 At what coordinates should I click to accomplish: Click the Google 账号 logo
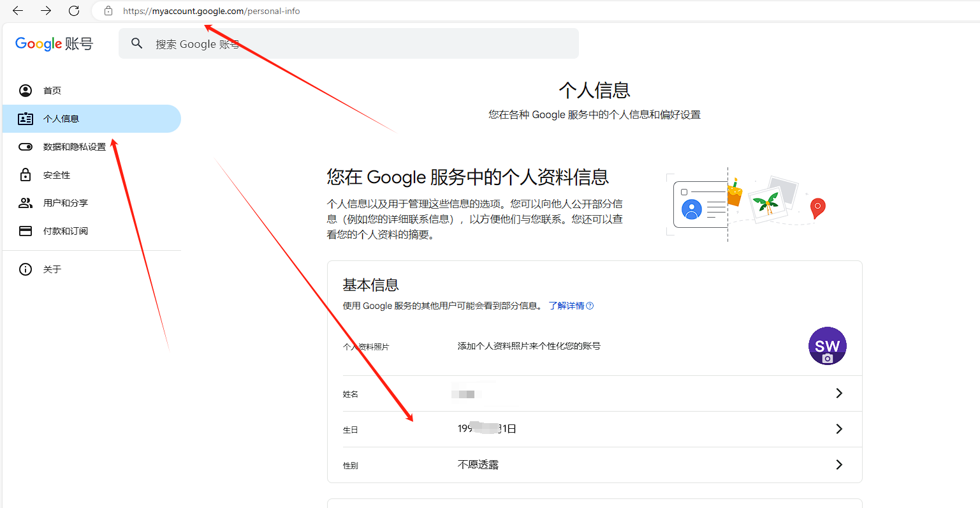(54, 43)
